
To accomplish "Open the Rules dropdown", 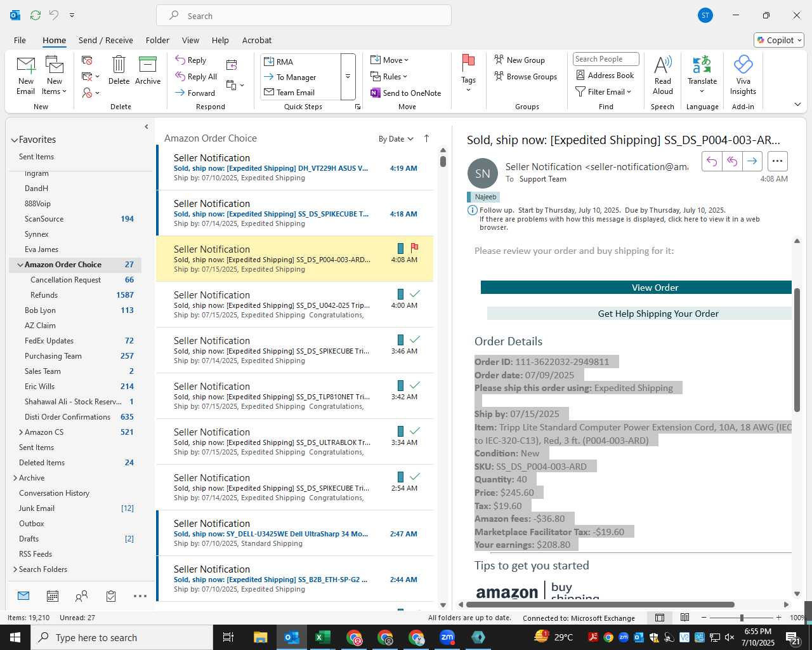I will pos(389,77).
